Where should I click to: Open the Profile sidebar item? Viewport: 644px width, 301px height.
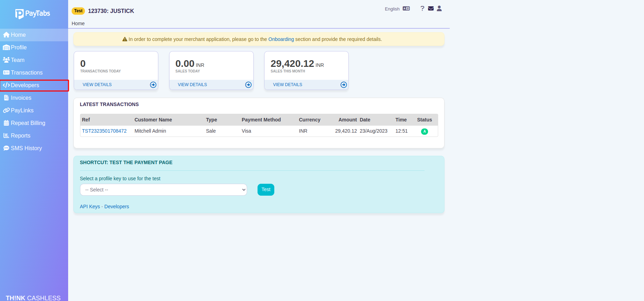(x=34, y=48)
